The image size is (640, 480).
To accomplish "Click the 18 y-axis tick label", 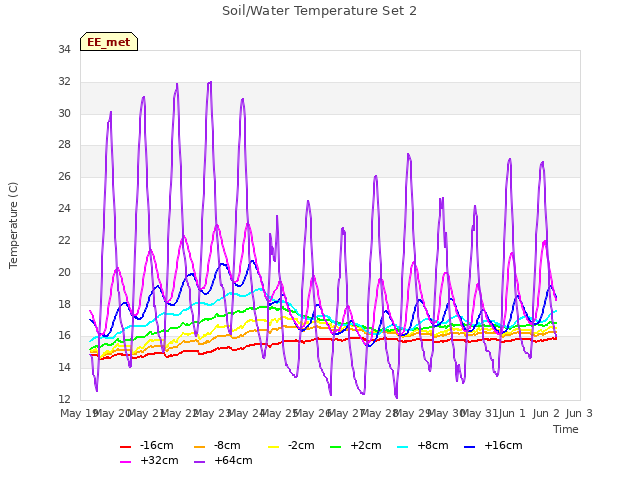I will (64, 304).
